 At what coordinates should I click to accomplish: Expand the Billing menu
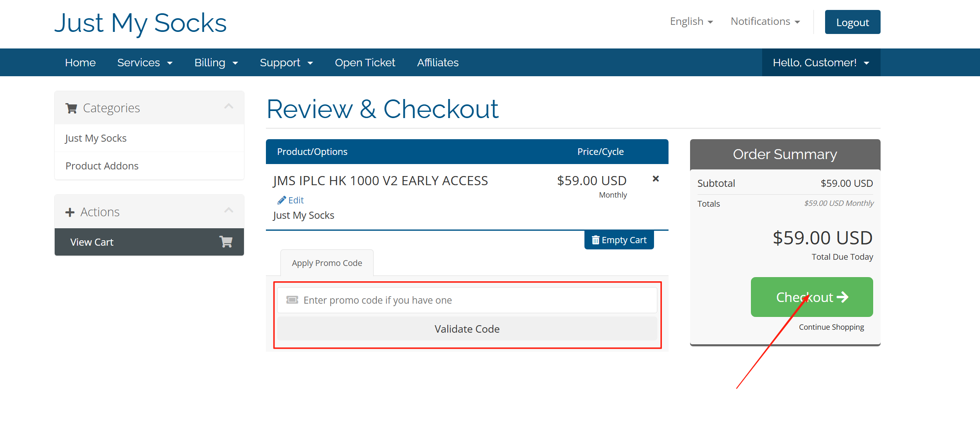click(216, 63)
